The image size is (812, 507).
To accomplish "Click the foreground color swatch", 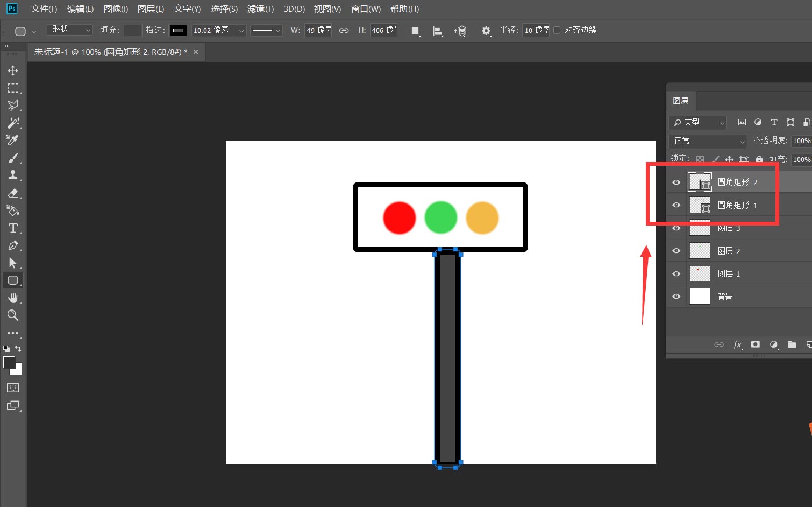I will point(9,362).
